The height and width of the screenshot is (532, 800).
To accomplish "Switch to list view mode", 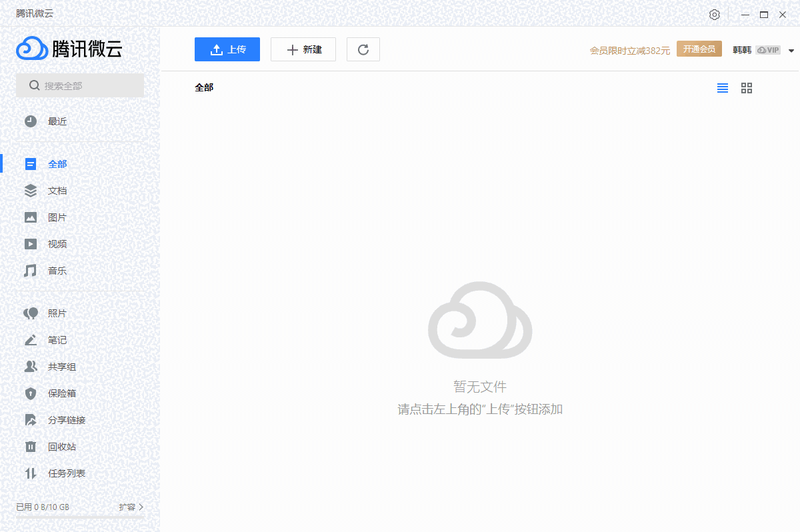I will click(x=723, y=87).
